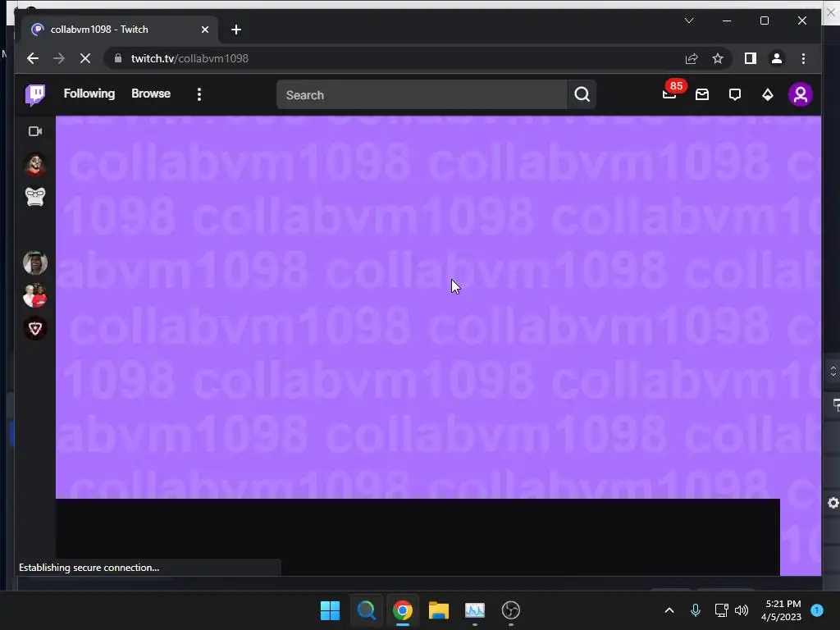Open the gorilla with glasses channel avatar
Image resolution: width=840 pixels, height=630 pixels.
(35, 197)
